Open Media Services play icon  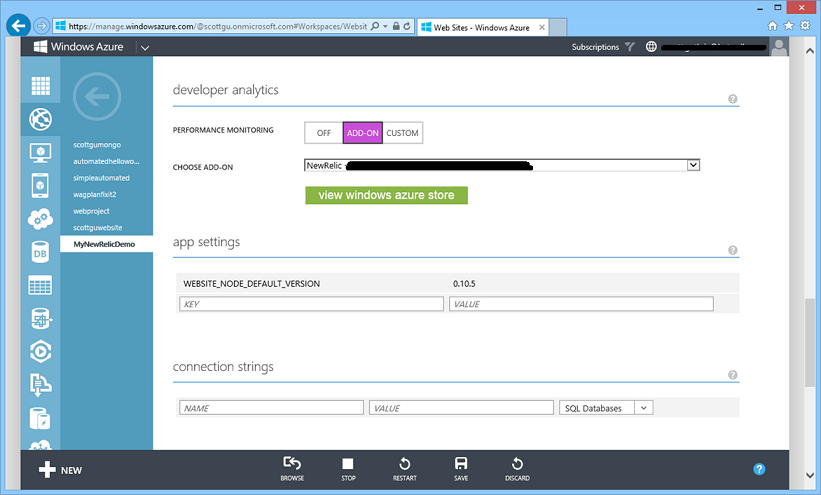click(x=40, y=351)
